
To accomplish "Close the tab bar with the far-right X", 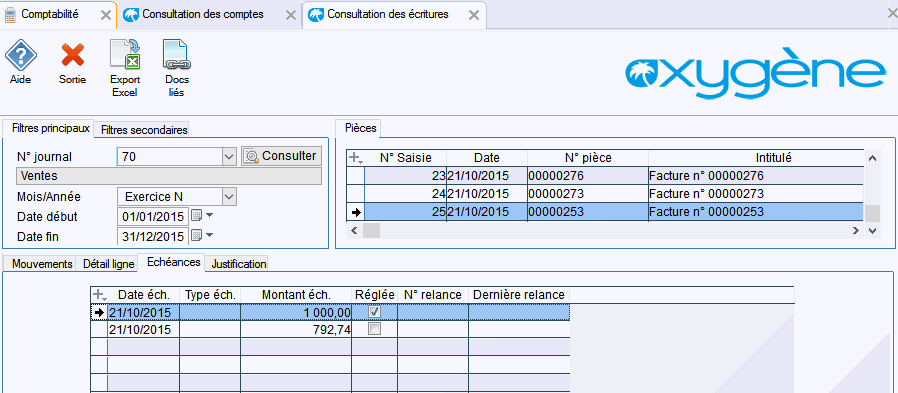I will [x=891, y=13].
